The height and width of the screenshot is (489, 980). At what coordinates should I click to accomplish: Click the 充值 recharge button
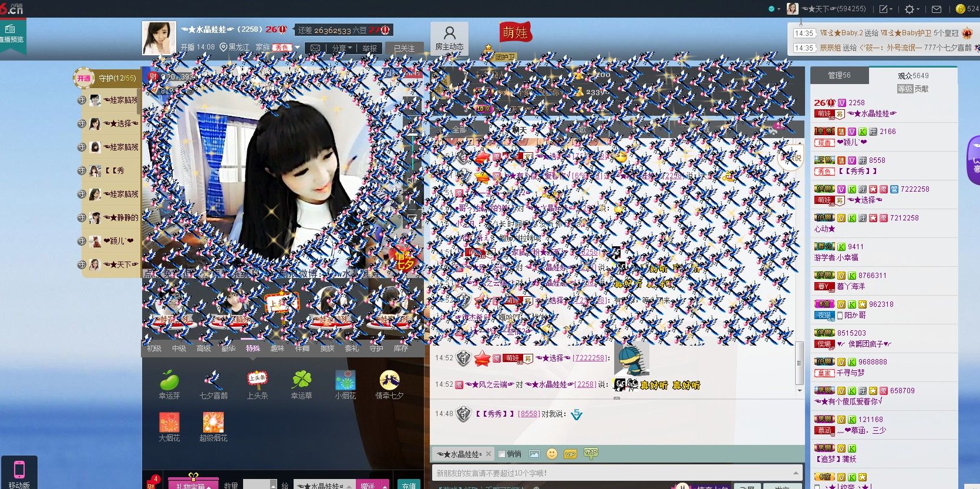coord(409,485)
